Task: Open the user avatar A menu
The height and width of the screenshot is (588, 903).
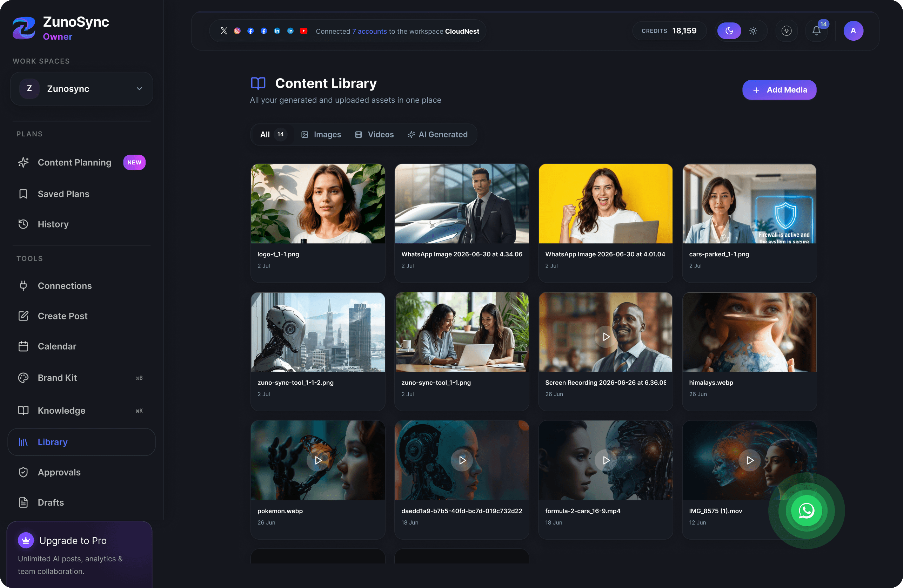Action: pyautogui.click(x=853, y=31)
